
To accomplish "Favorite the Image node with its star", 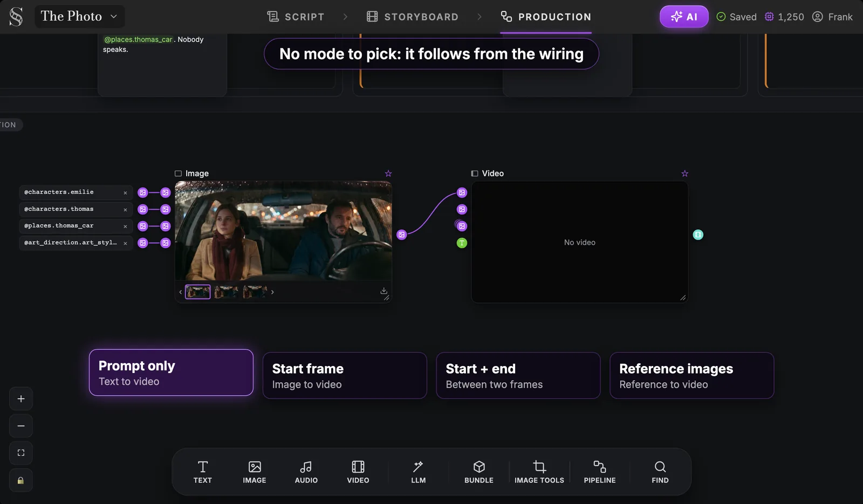I will pos(388,174).
